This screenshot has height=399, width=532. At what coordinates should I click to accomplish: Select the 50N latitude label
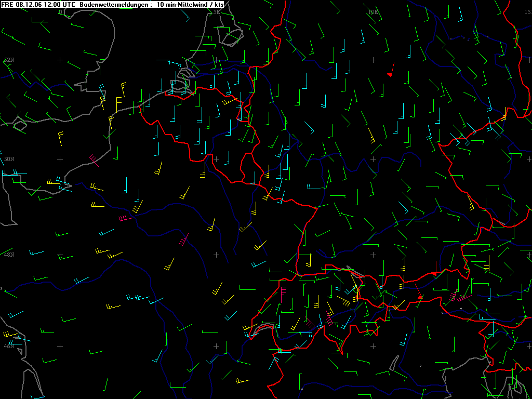tap(9, 159)
